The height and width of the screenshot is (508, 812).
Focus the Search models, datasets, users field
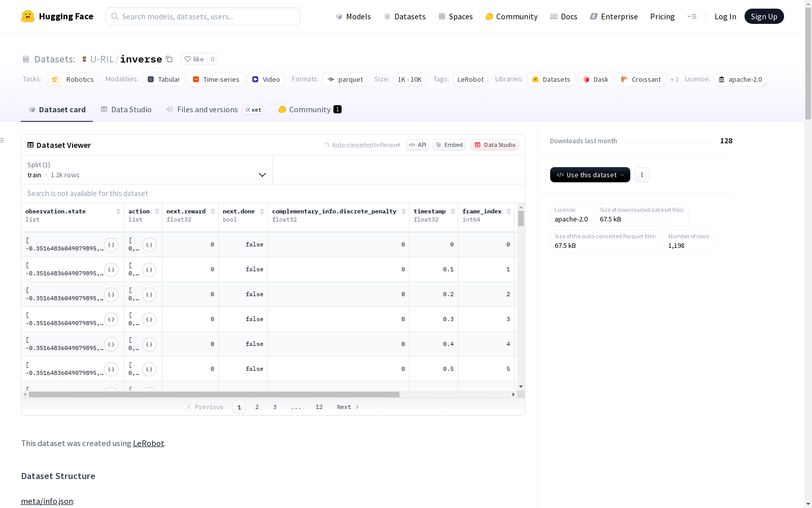[x=203, y=16]
